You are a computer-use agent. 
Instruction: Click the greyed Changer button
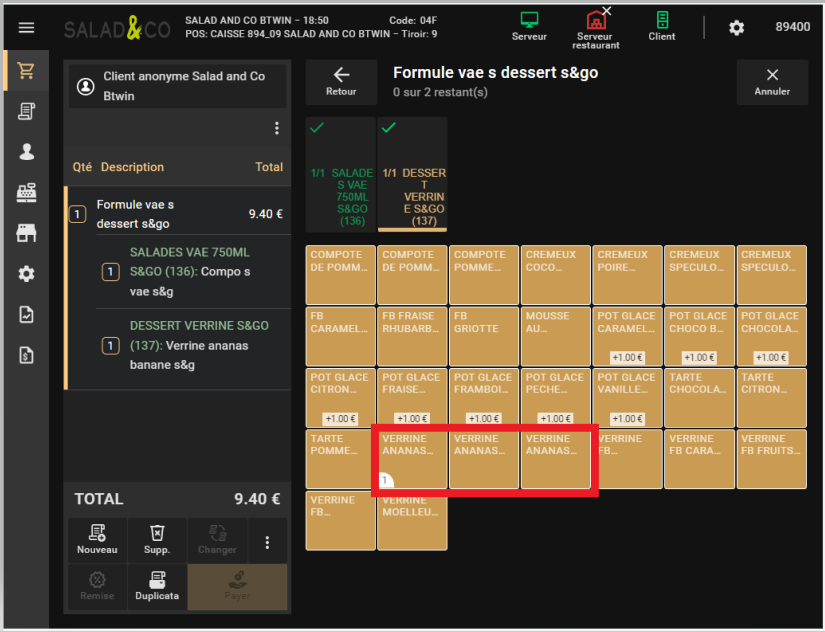(x=217, y=540)
